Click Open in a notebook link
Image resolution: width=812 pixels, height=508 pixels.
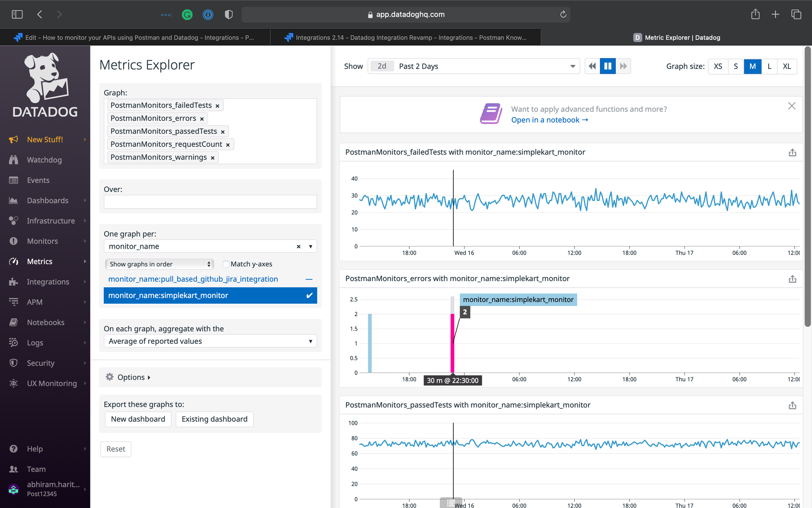point(550,119)
